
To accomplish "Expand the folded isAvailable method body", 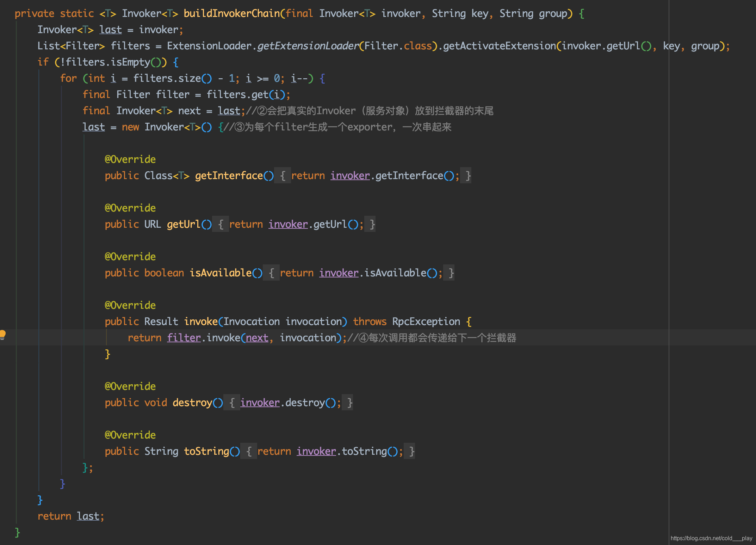I will pos(271,273).
